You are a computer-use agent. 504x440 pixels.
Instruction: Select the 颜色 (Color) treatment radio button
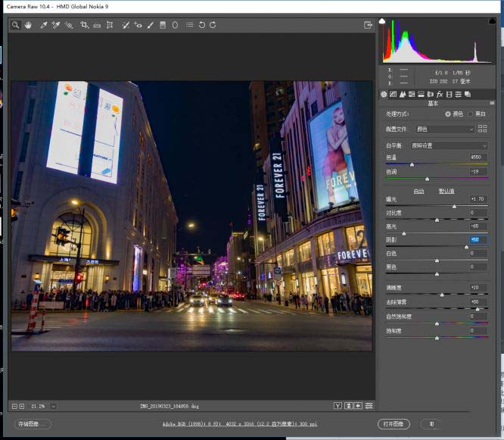[448, 114]
